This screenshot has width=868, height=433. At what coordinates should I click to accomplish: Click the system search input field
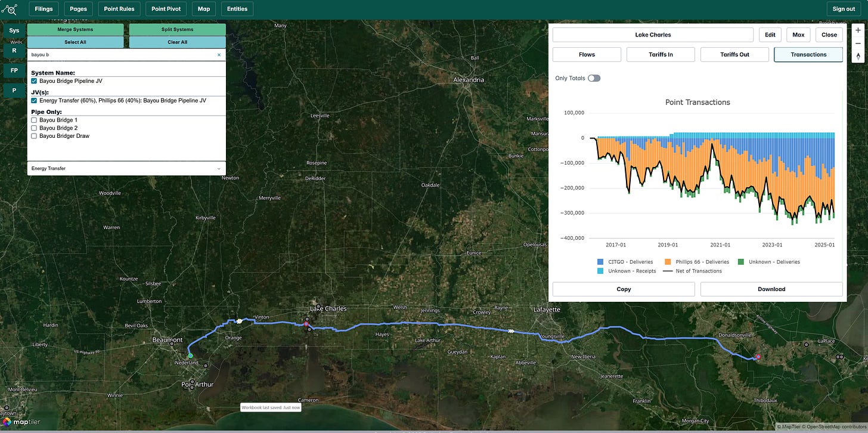122,54
